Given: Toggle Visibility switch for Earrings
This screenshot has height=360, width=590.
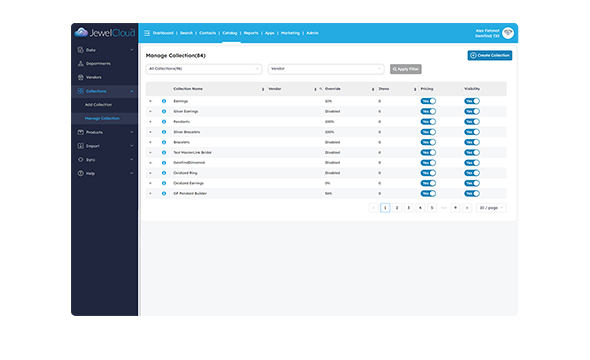Looking at the screenshot, I should click(x=472, y=101).
